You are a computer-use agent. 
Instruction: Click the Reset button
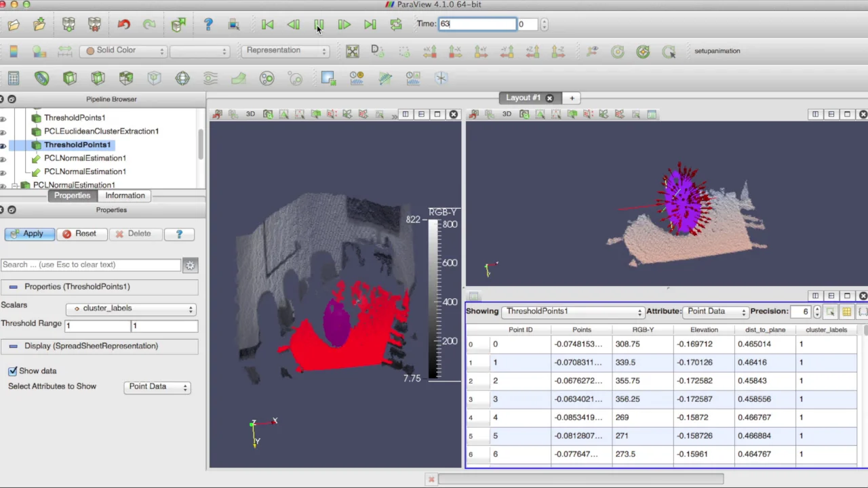click(81, 234)
